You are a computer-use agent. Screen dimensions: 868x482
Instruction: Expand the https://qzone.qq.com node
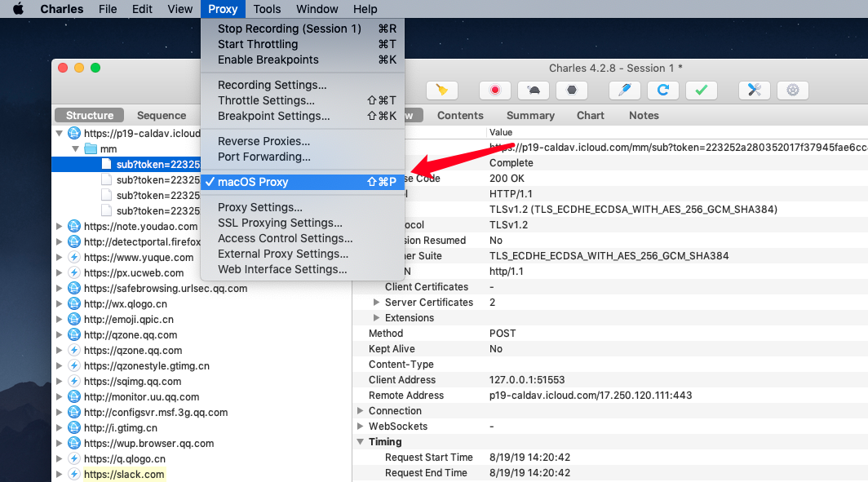60,351
